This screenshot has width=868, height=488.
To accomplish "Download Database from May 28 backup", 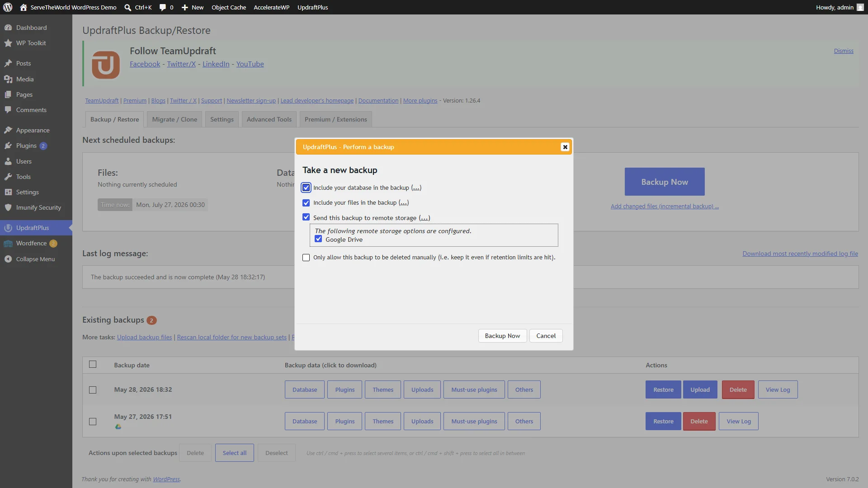I will (305, 389).
